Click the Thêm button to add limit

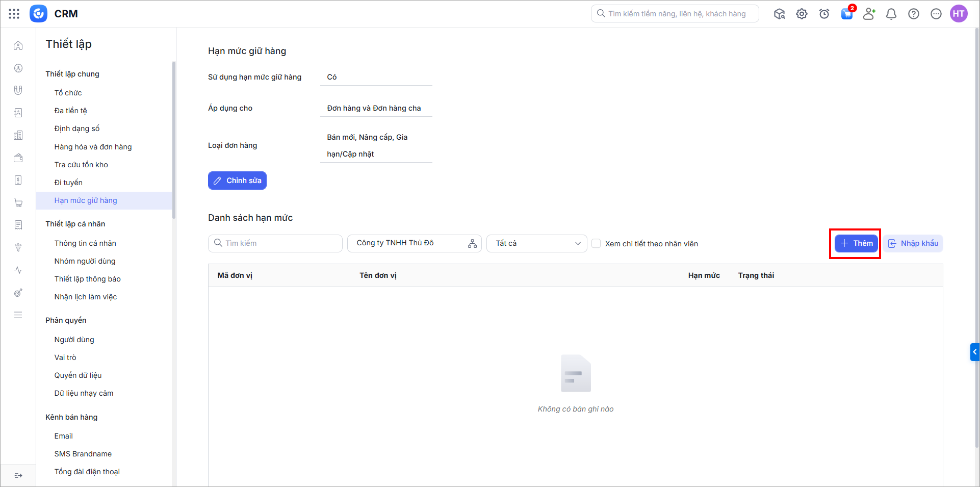point(856,243)
